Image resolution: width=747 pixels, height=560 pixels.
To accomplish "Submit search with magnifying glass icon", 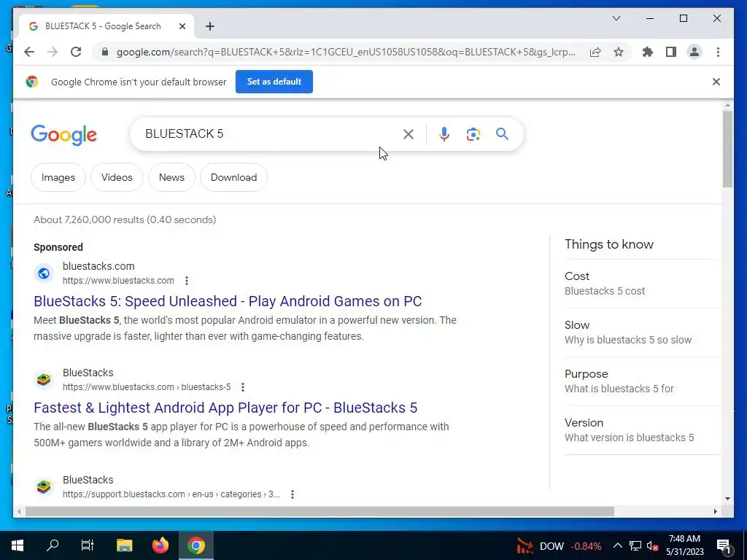I will (502, 134).
